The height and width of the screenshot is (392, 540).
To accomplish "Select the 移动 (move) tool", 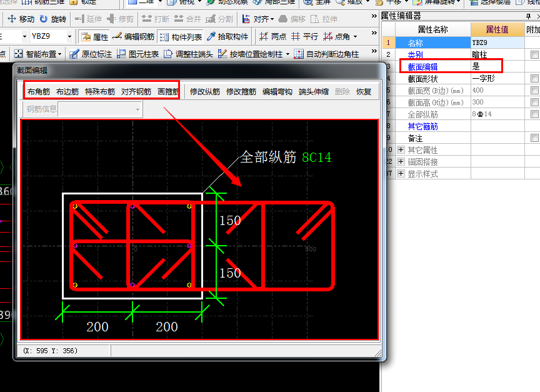I will pos(21,19).
